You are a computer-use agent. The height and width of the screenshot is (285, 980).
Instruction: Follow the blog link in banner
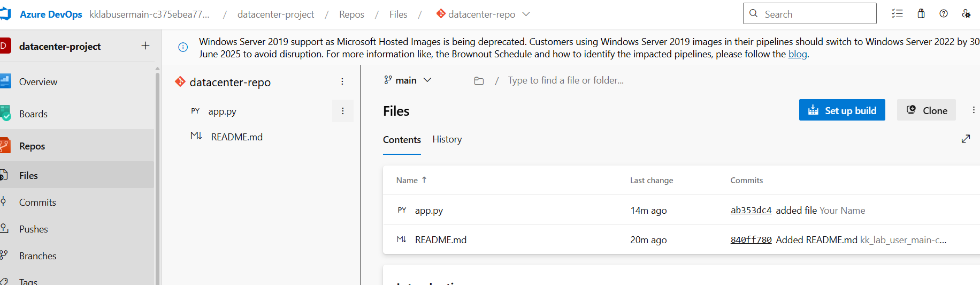coord(797,54)
